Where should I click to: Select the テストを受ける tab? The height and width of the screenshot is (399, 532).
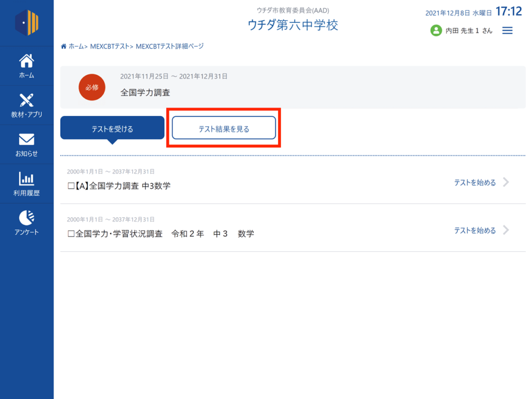point(112,129)
